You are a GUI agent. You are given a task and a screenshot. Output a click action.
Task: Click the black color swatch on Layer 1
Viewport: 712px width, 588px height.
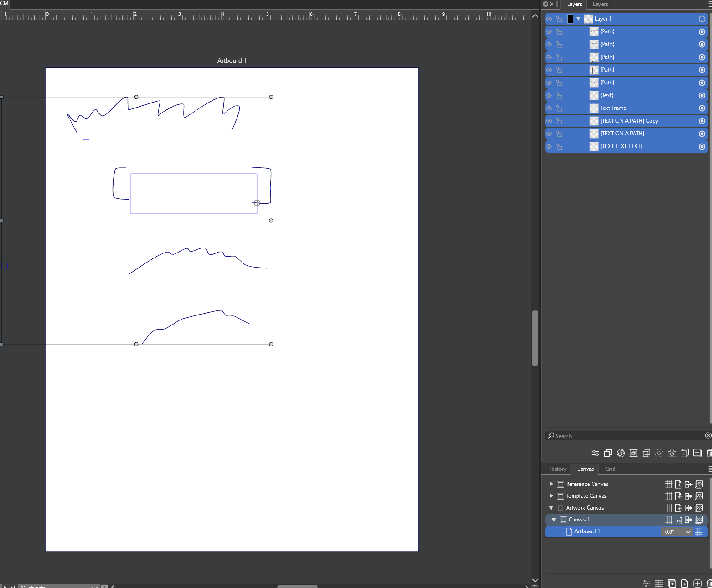pyautogui.click(x=570, y=19)
